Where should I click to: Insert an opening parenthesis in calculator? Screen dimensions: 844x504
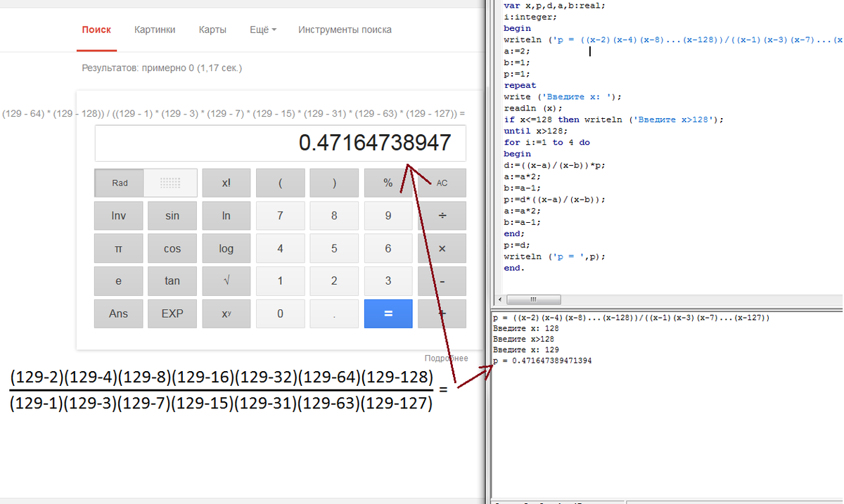[280, 183]
